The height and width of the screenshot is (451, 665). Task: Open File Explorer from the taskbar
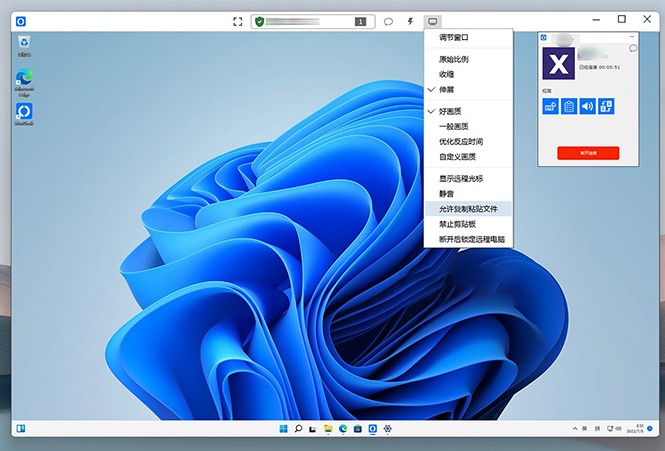(328, 429)
